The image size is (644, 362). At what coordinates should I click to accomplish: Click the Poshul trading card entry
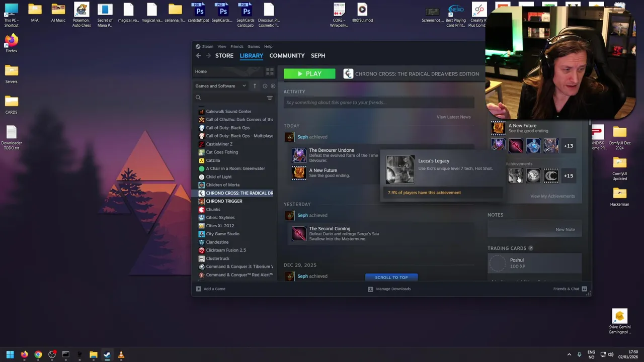534,263
